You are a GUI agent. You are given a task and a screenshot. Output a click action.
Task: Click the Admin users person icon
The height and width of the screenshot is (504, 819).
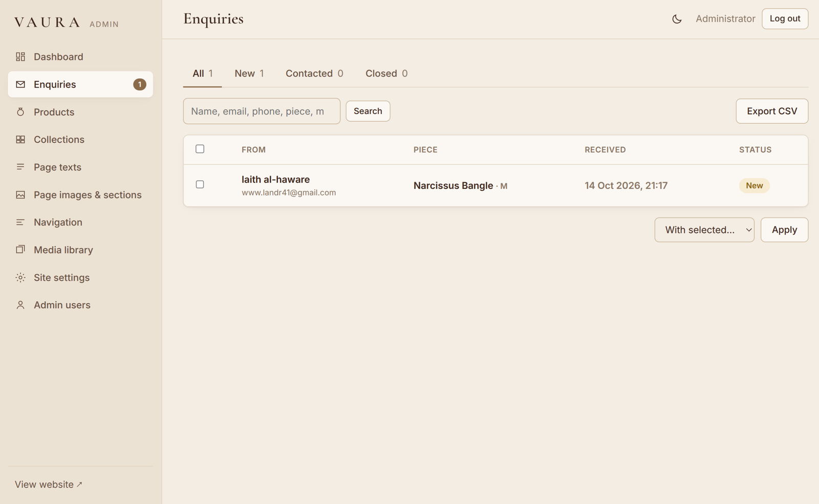pos(20,305)
